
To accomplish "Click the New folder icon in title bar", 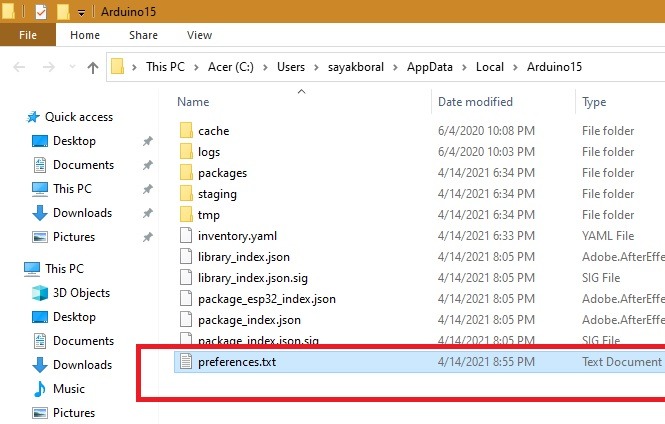I will pos(63,11).
